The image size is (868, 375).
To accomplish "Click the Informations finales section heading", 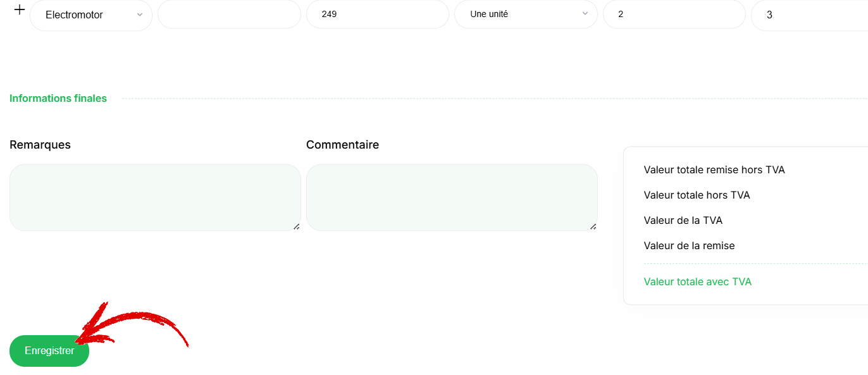I will tap(58, 98).
